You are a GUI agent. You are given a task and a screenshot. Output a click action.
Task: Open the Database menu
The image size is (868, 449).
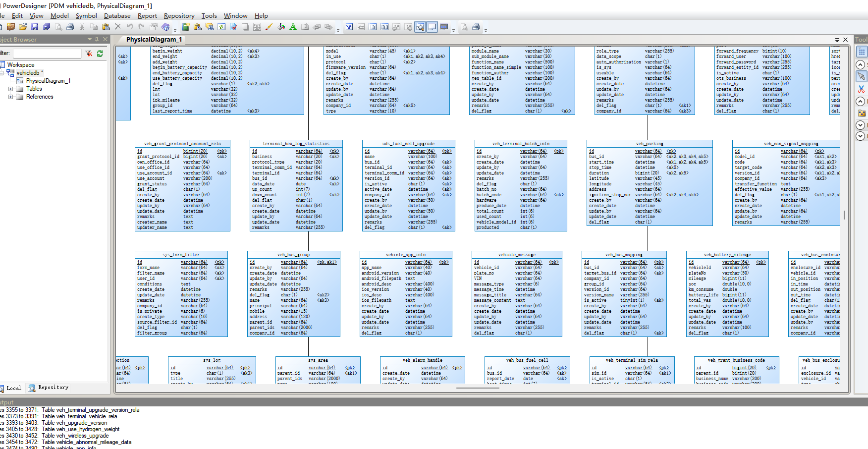(x=117, y=15)
